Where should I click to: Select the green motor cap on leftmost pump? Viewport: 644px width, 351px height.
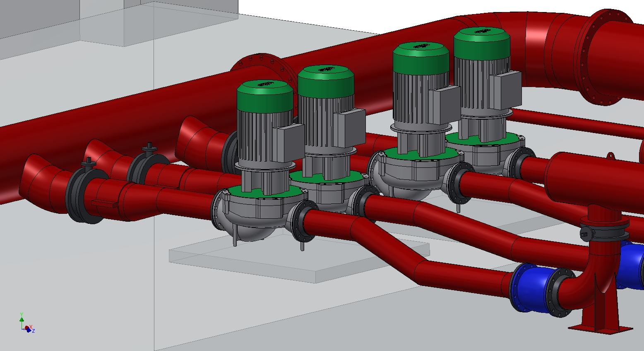(264, 96)
